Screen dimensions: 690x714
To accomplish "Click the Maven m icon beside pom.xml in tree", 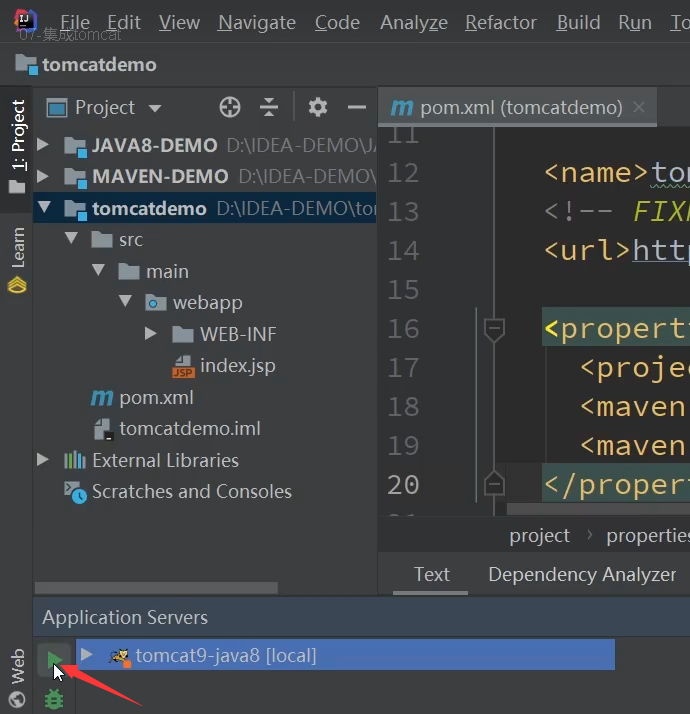I will [x=102, y=398].
